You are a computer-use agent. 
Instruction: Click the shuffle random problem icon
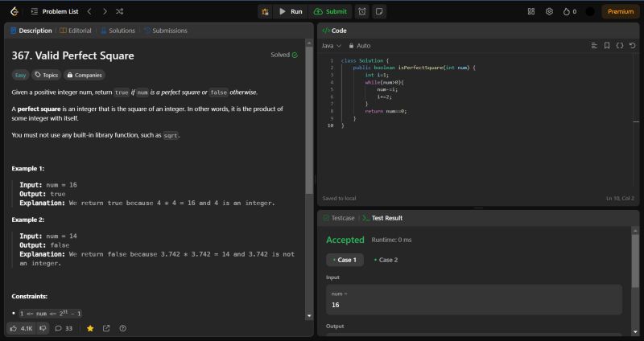[119, 11]
